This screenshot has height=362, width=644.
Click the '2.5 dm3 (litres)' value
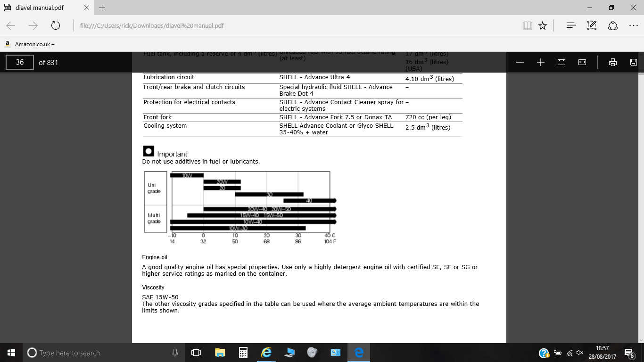coord(428,127)
